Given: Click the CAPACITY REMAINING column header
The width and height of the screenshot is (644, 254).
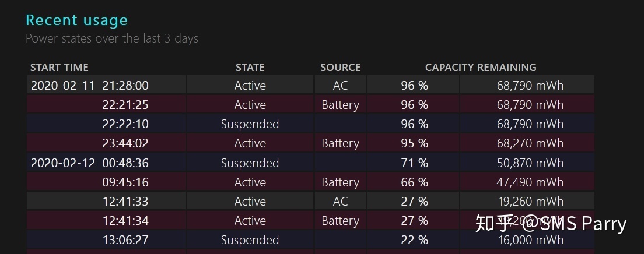Looking at the screenshot, I should pyautogui.click(x=480, y=68).
